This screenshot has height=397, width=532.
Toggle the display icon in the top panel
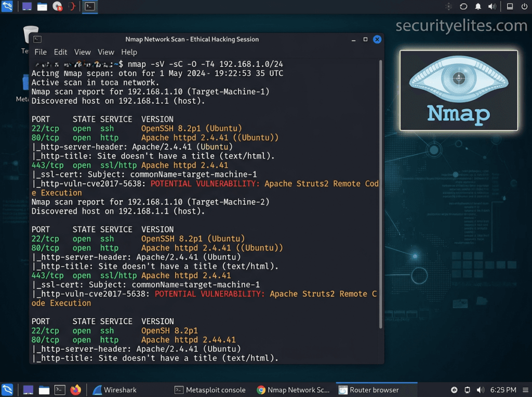pos(510,7)
